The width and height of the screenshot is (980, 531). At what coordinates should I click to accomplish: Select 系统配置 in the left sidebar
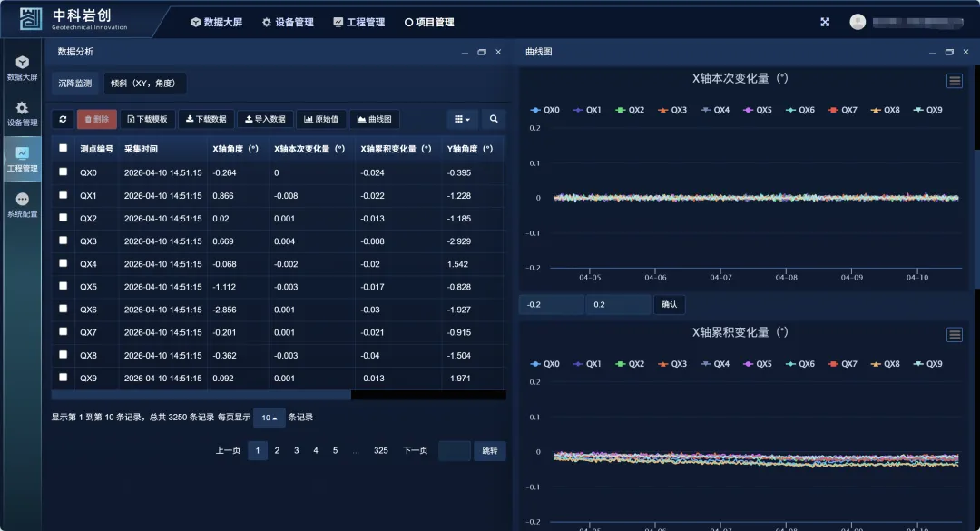point(22,205)
